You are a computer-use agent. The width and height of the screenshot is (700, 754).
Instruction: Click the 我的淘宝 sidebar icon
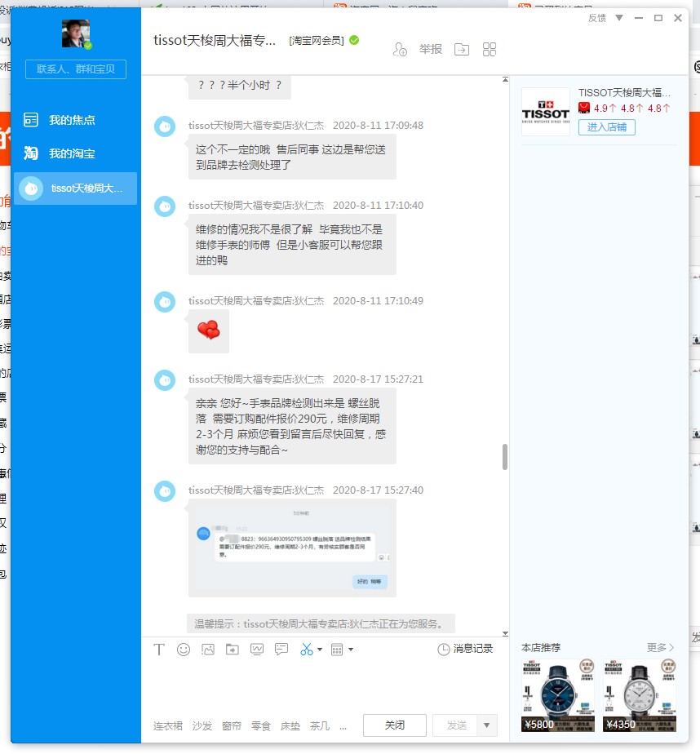coord(31,153)
